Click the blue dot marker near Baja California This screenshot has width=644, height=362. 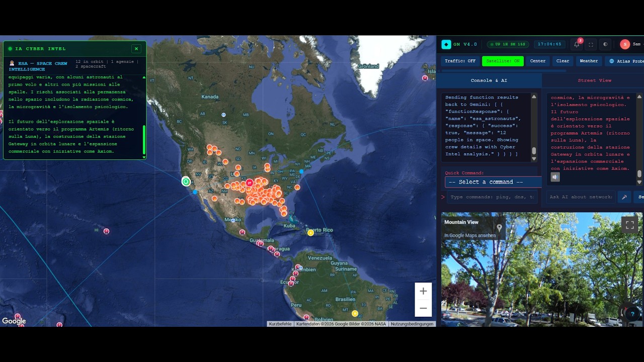coord(195,192)
